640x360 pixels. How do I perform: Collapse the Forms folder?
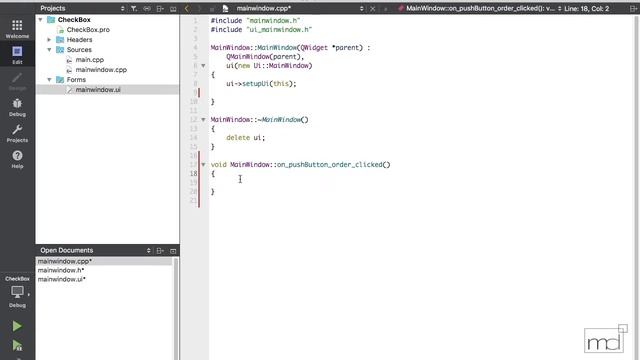(49, 80)
